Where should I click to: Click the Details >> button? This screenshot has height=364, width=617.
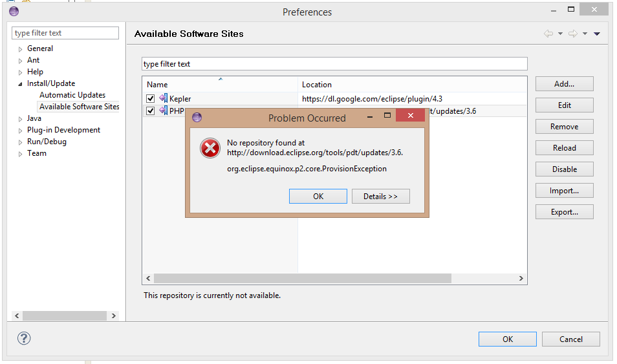click(x=380, y=196)
